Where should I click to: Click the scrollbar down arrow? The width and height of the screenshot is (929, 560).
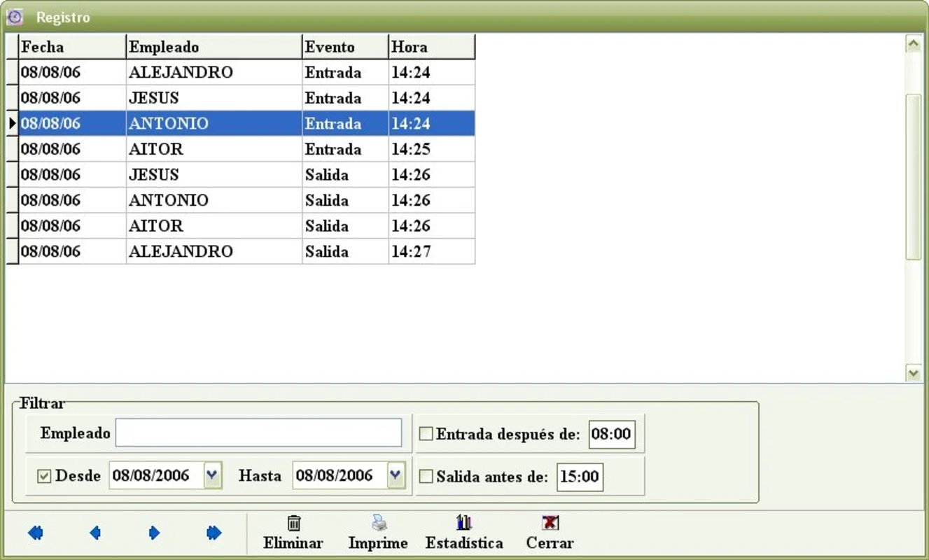913,373
